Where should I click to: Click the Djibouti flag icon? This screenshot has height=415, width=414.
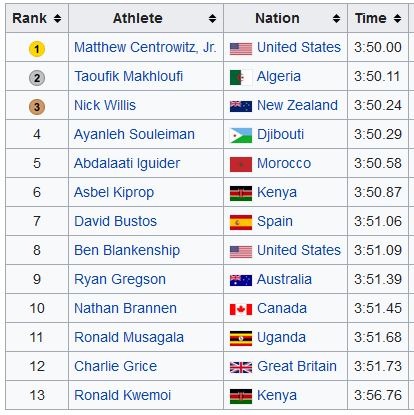point(241,135)
